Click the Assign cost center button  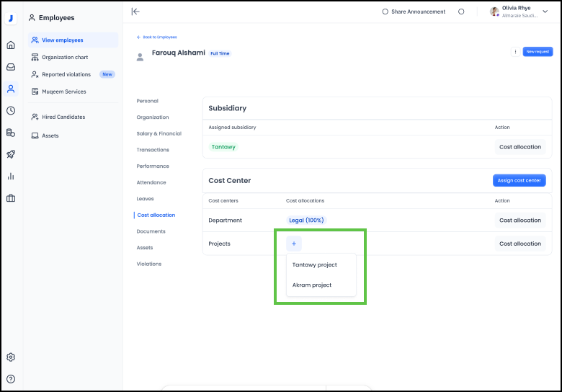(519, 180)
